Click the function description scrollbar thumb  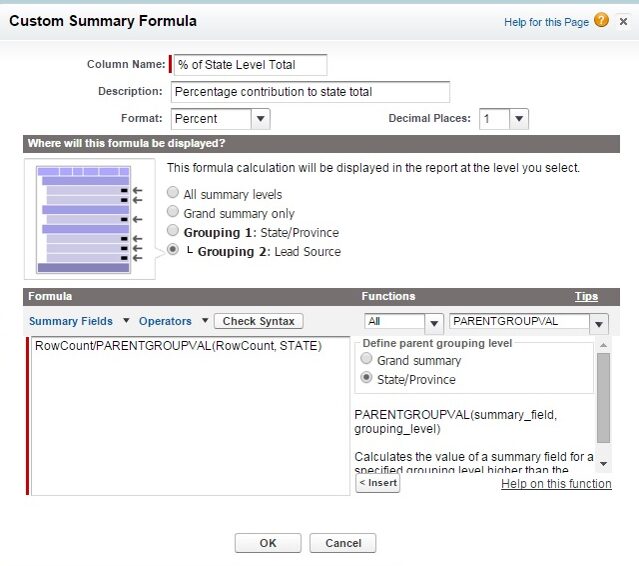coord(604,398)
